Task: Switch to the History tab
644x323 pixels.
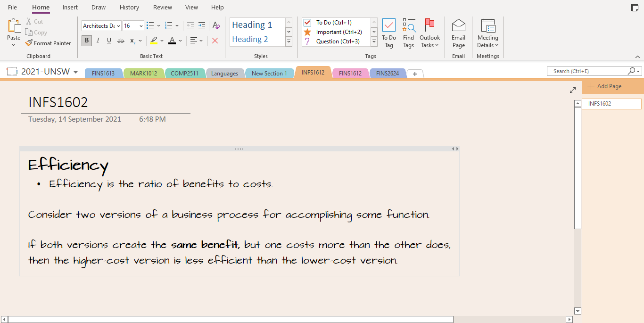Action: pyautogui.click(x=129, y=8)
